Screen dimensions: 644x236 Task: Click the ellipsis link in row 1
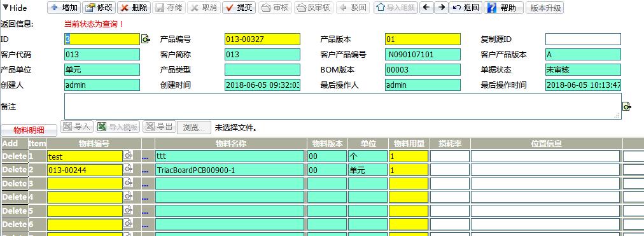point(144,158)
